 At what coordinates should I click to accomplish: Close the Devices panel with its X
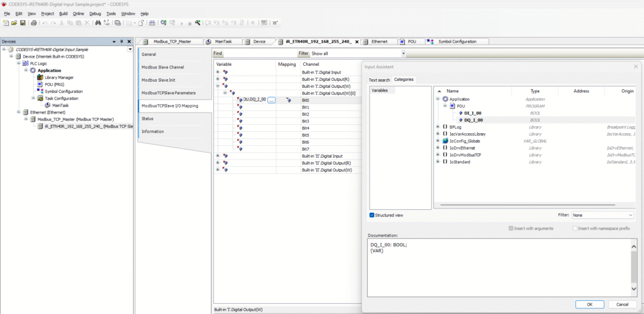128,42
